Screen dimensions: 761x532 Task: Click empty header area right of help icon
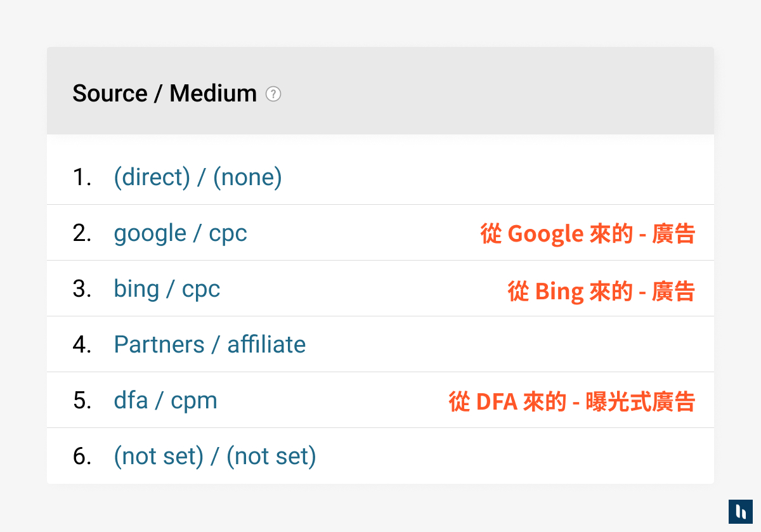point(495,93)
